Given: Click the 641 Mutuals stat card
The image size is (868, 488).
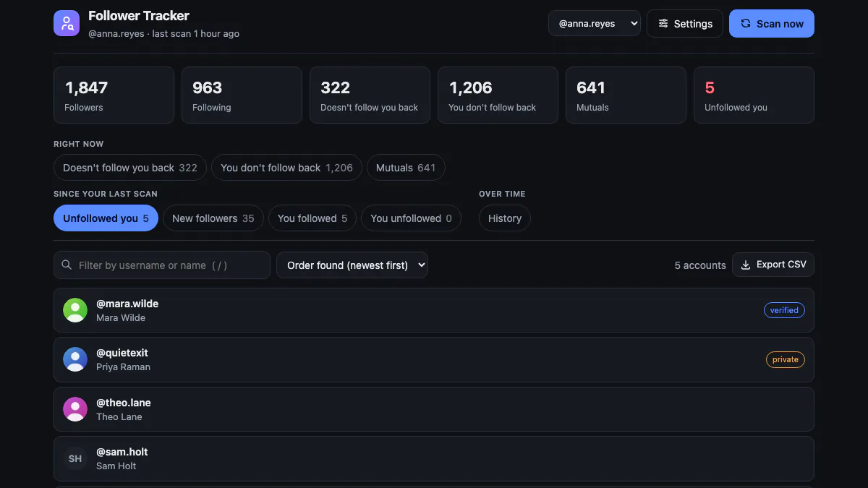Looking at the screenshot, I should [626, 95].
